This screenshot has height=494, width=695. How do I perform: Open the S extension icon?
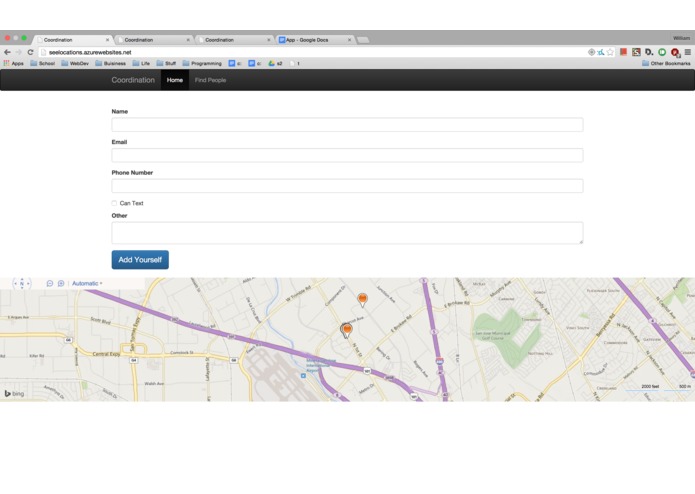[x=636, y=52]
